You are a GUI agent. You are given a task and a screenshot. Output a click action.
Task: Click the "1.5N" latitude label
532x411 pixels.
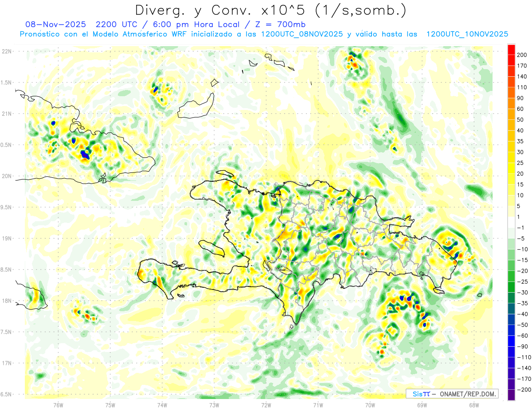6,82
